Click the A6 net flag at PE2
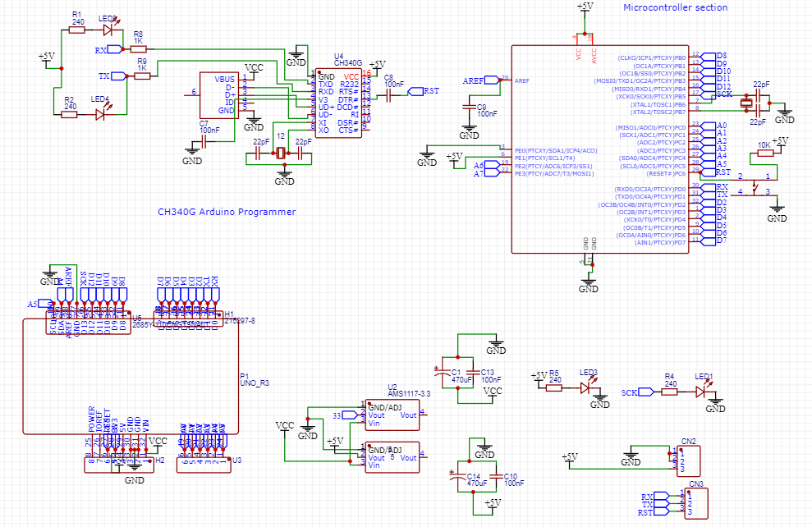 tap(486, 166)
